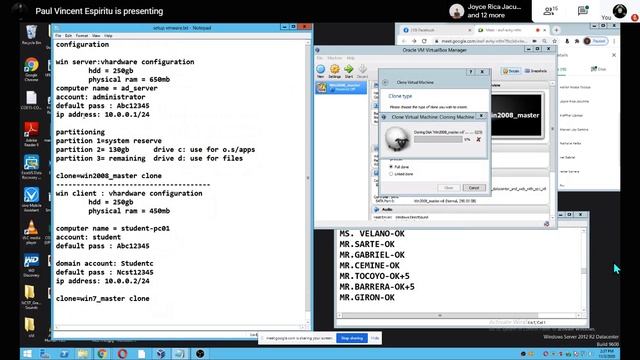Open the Help menu in Notepad

(x=108, y=36)
